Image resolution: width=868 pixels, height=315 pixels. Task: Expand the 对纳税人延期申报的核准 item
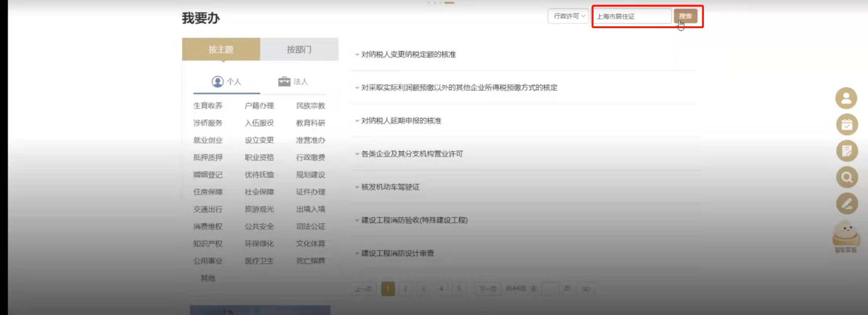401,121
